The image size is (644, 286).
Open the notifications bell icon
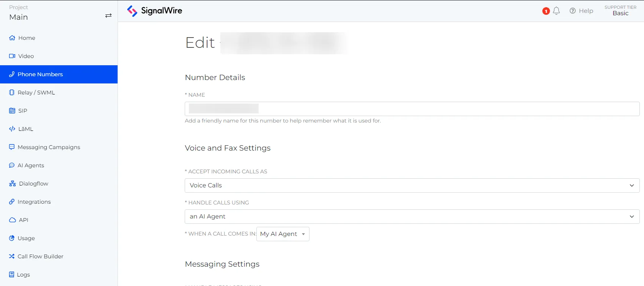pos(556,11)
